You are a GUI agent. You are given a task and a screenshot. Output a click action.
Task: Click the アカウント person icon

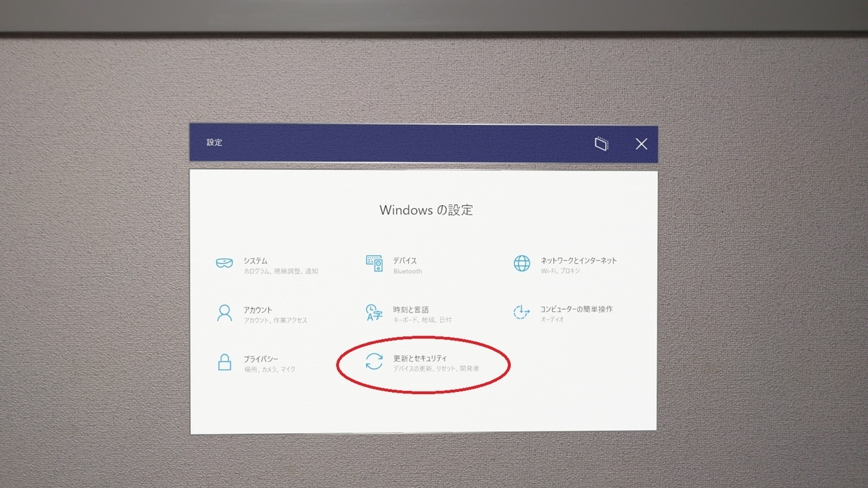click(x=224, y=313)
